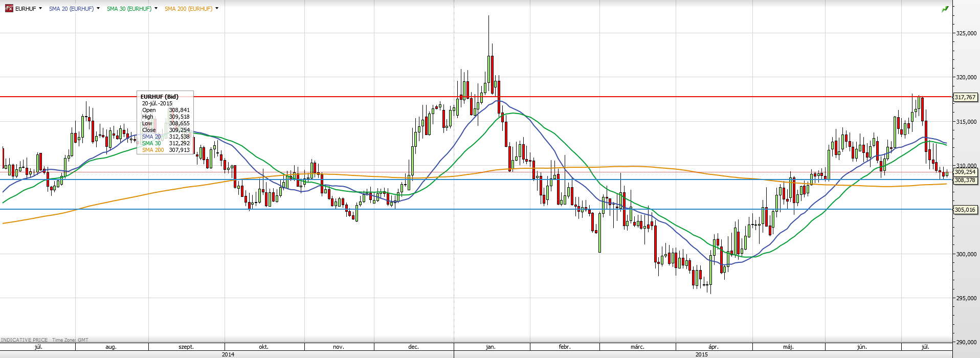The width and height of the screenshot is (980, 358).
Task: Click the nov. month label on the time axis
Action: (339, 347)
